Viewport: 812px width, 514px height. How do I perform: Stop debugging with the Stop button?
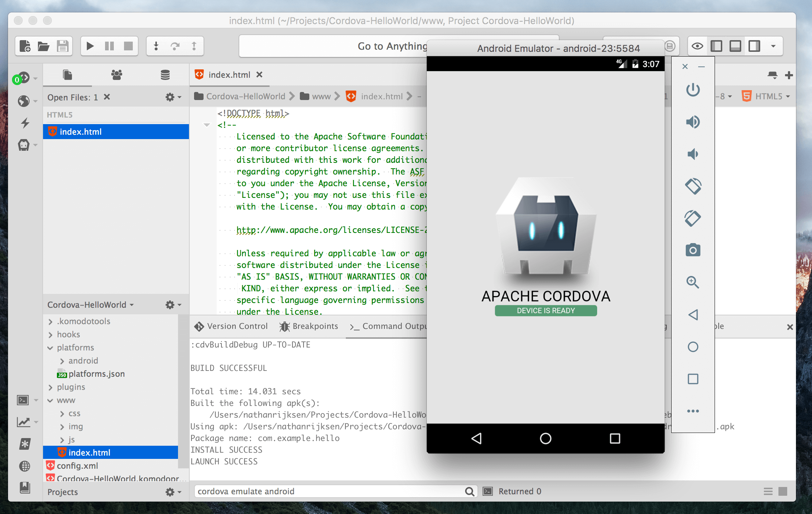(128, 46)
